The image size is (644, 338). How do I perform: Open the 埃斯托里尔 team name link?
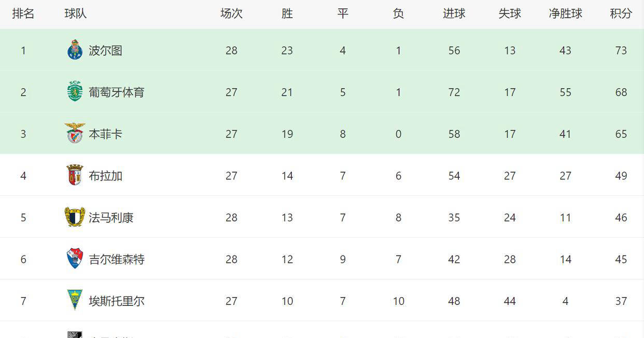pos(116,301)
